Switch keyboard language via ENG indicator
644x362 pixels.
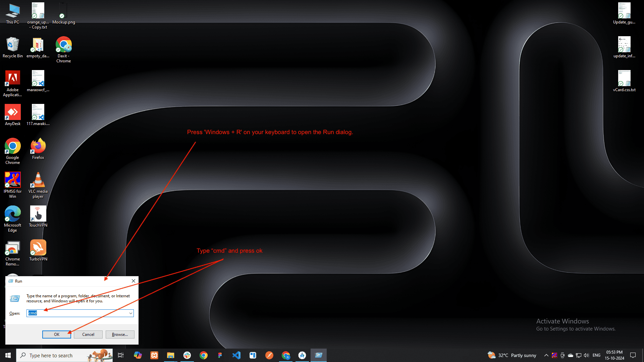coord(596,355)
